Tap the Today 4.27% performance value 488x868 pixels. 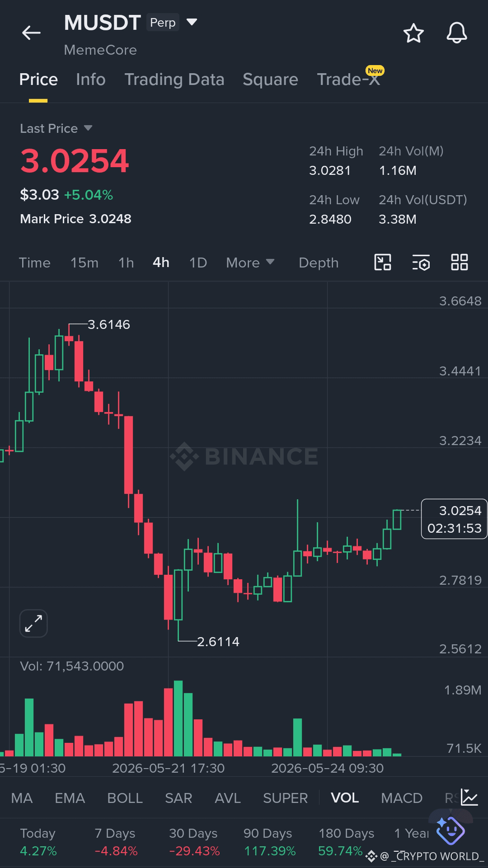click(x=38, y=851)
